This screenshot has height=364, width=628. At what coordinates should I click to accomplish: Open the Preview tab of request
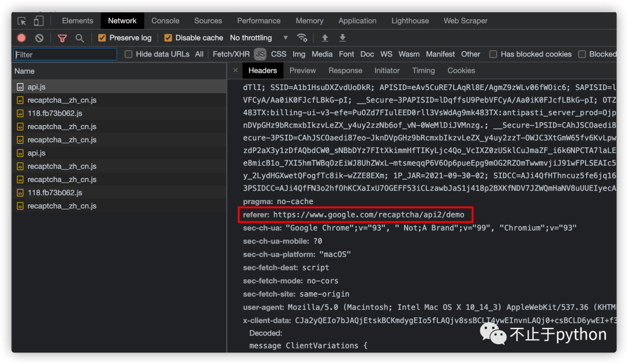302,70
